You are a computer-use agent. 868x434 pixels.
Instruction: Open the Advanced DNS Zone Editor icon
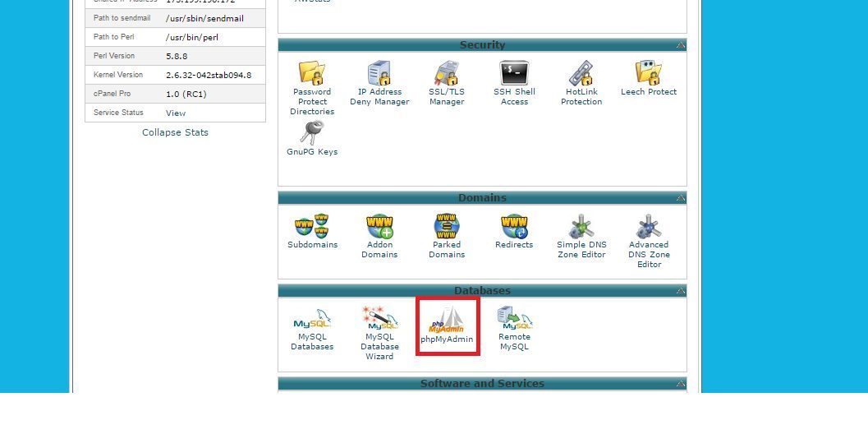point(649,226)
